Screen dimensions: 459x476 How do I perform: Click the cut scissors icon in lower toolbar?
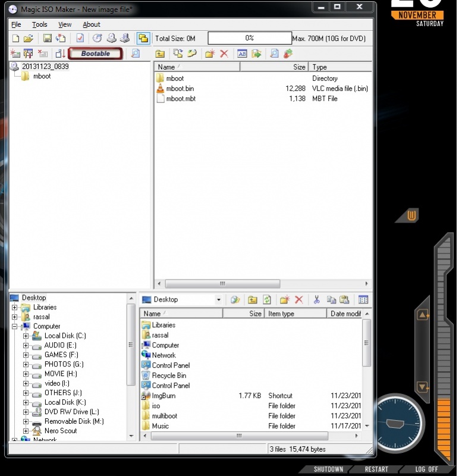pyautogui.click(x=317, y=300)
